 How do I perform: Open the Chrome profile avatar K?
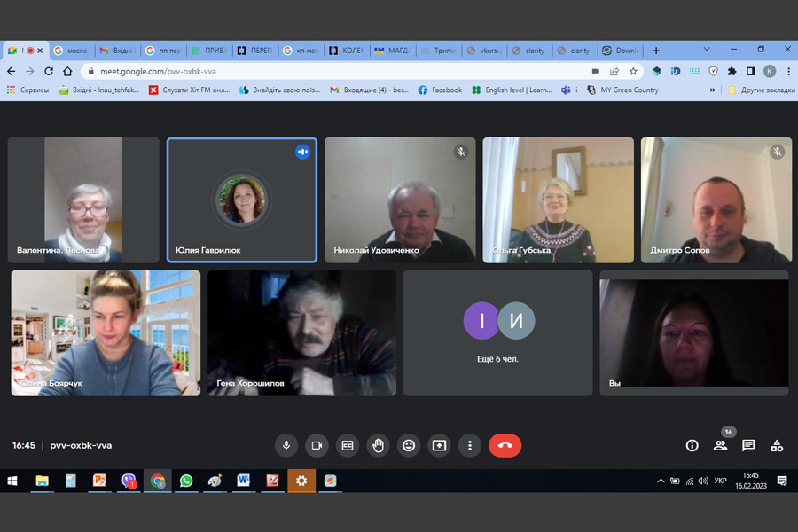[x=770, y=71]
